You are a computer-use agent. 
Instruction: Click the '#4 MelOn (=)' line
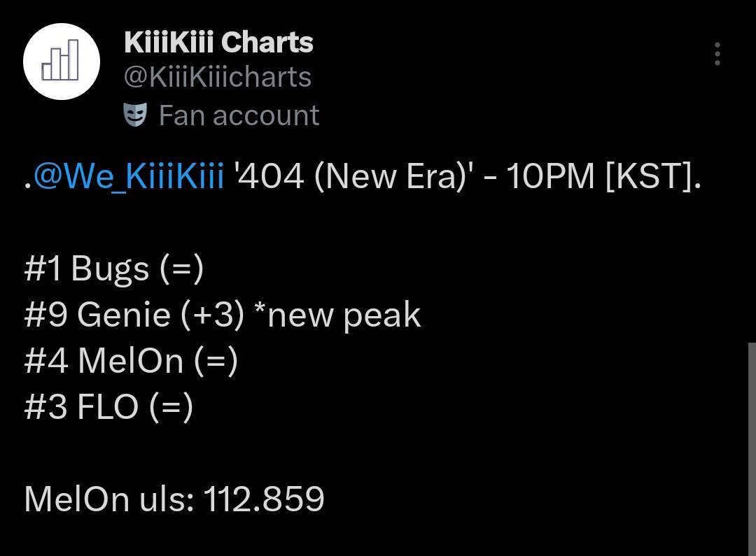[131, 362]
